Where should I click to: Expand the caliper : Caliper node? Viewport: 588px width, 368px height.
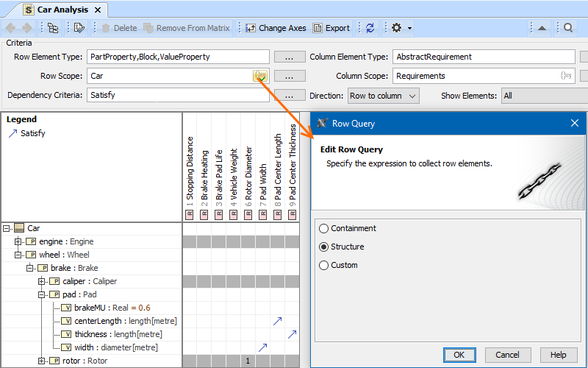[42, 281]
